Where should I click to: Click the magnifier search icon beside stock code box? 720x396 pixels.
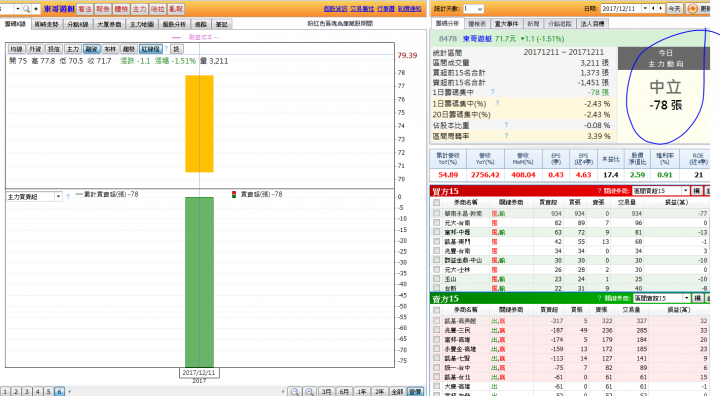point(26,9)
